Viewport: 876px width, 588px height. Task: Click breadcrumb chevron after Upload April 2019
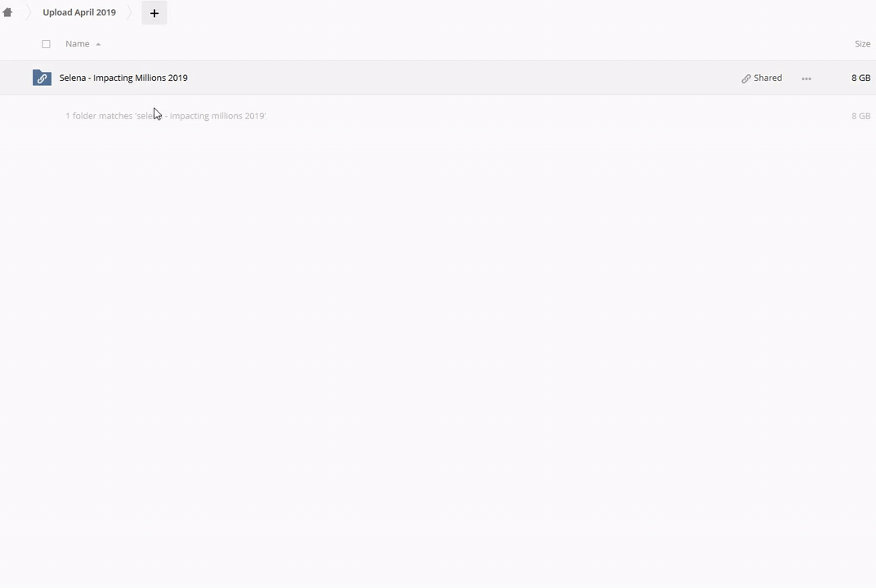(130, 12)
